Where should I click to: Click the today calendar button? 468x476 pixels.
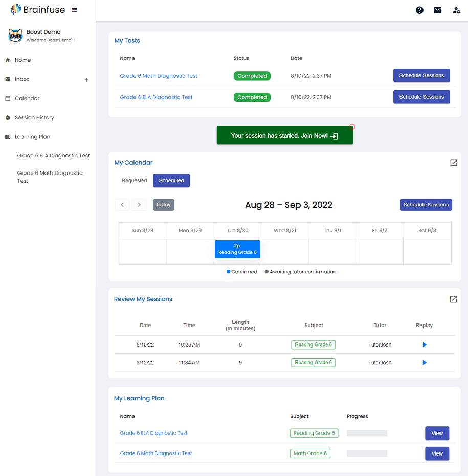tap(163, 205)
